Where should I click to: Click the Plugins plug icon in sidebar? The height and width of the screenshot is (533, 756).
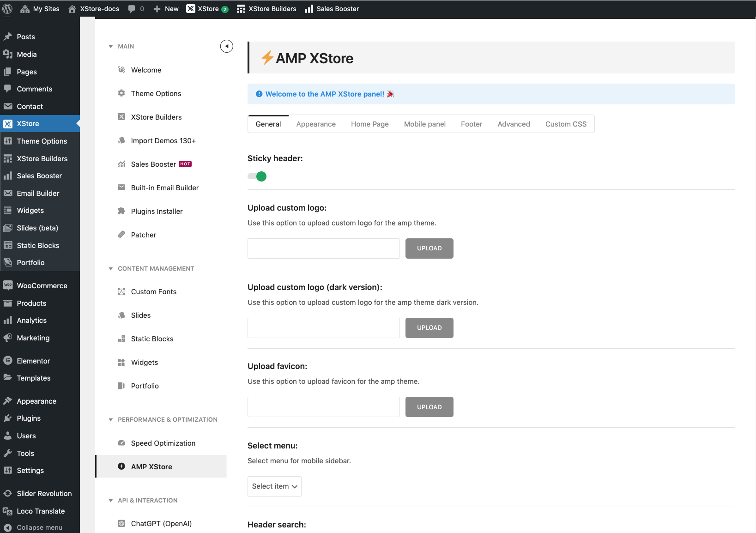[x=8, y=418]
